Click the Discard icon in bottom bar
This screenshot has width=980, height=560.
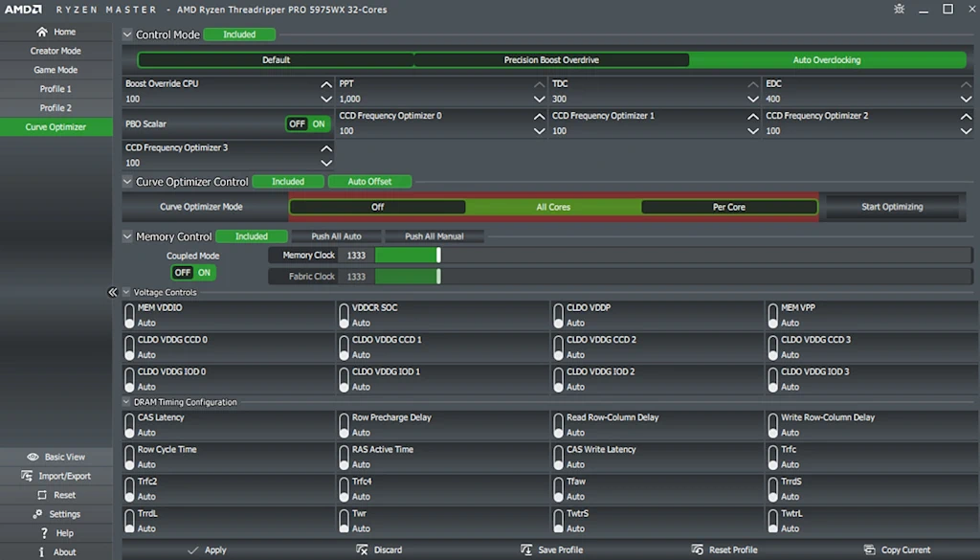(362, 550)
